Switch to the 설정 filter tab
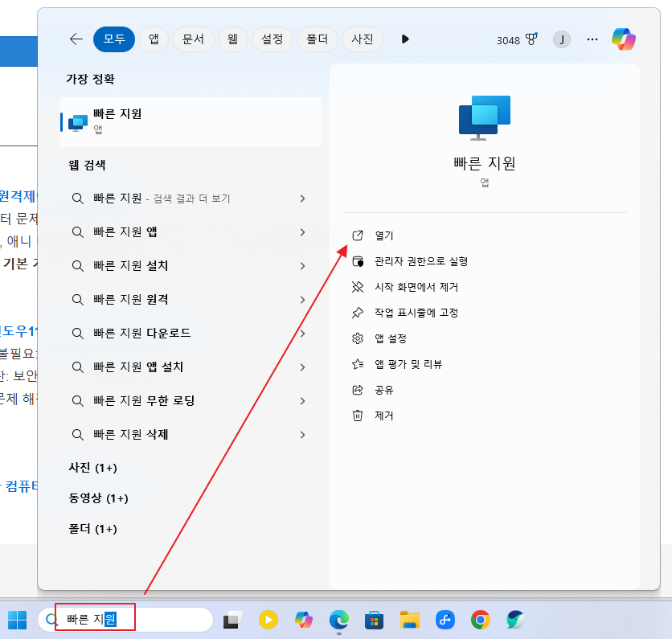The image size is (672, 639). click(272, 39)
